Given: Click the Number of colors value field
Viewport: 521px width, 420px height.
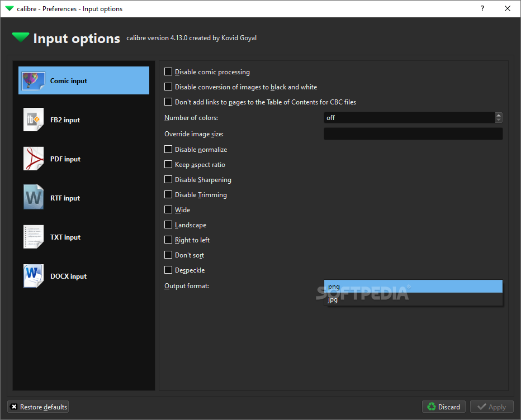Looking at the screenshot, I should [409, 117].
